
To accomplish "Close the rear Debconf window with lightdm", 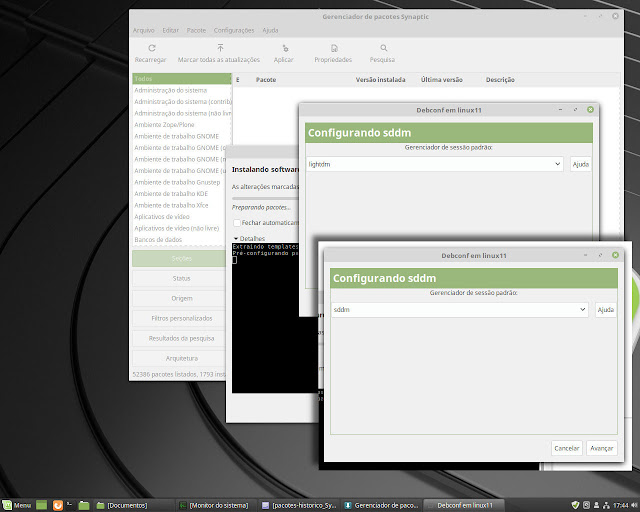I will point(590,109).
